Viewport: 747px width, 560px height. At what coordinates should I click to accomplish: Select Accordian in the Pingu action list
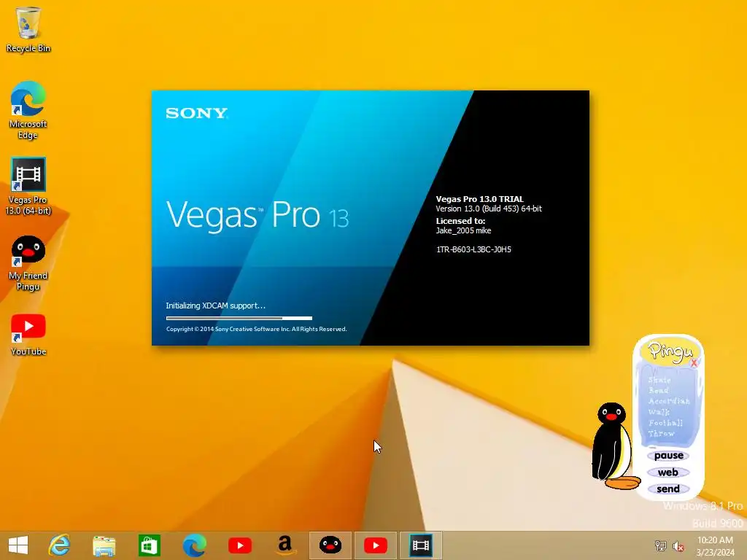point(669,401)
